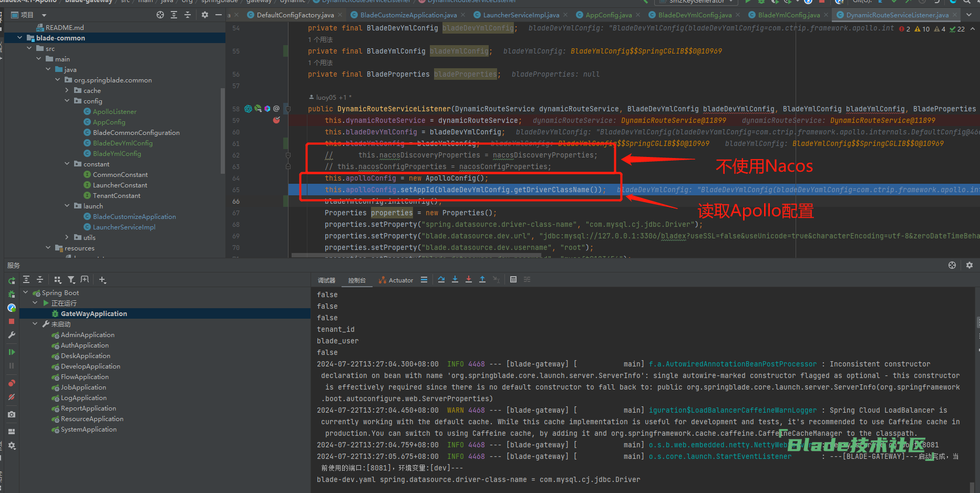Click Resume Program icon in Services sidebar
This screenshot has width=980, height=493.
[x=12, y=352]
